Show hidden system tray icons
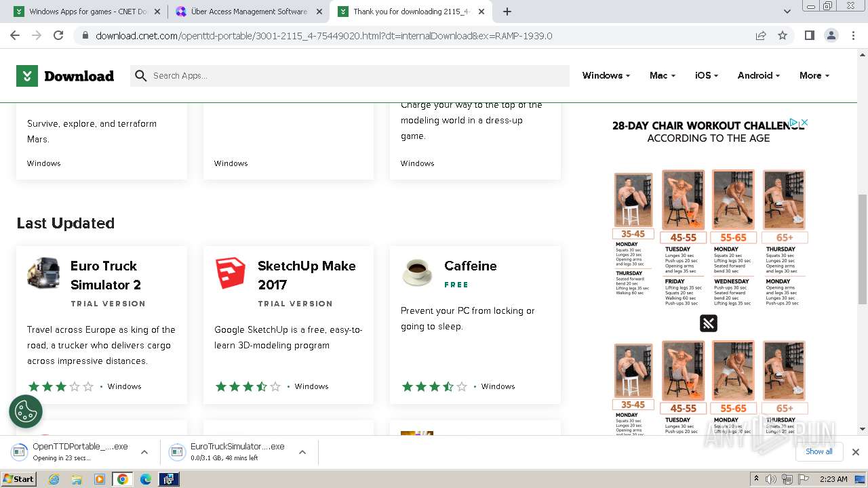Image resolution: width=868 pixels, height=488 pixels. coord(756,479)
